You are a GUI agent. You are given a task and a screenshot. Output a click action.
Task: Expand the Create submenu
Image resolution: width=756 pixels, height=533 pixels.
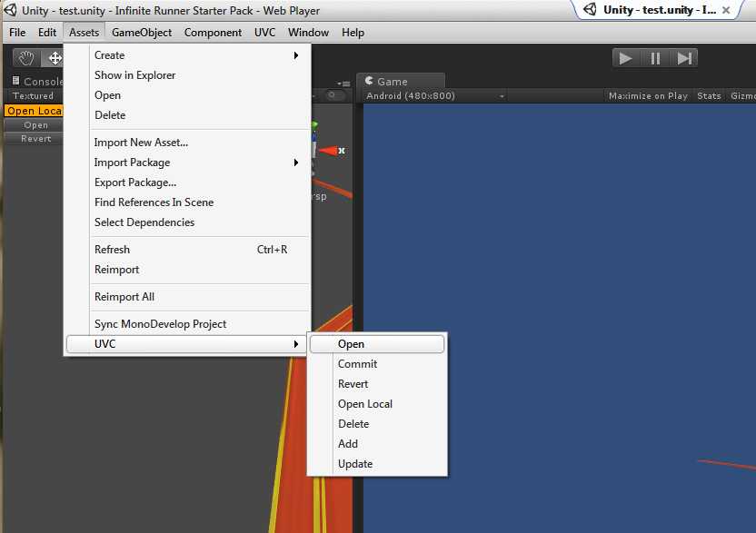[187, 55]
